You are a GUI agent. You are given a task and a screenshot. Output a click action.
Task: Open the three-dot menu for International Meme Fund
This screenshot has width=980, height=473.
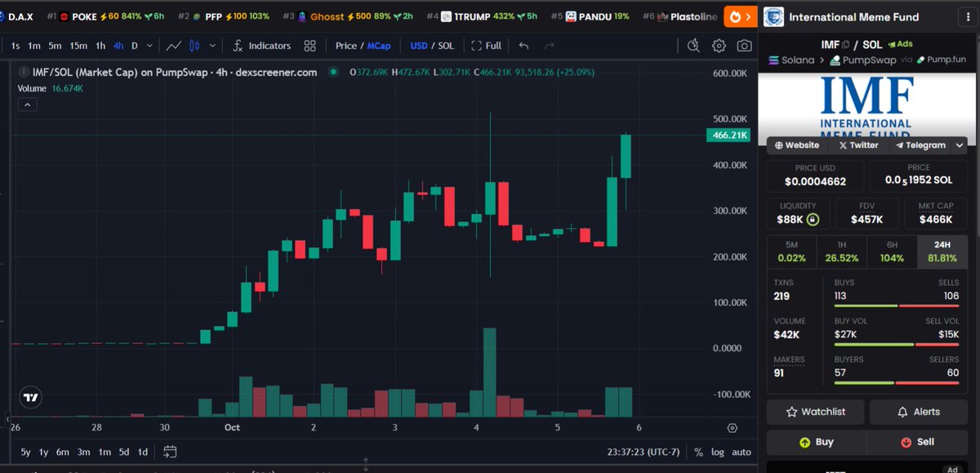[968, 16]
